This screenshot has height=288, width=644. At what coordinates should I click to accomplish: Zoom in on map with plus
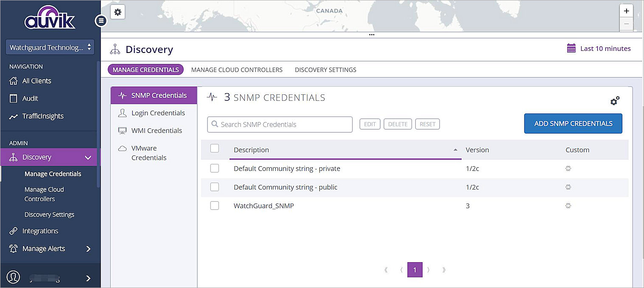pos(626,11)
